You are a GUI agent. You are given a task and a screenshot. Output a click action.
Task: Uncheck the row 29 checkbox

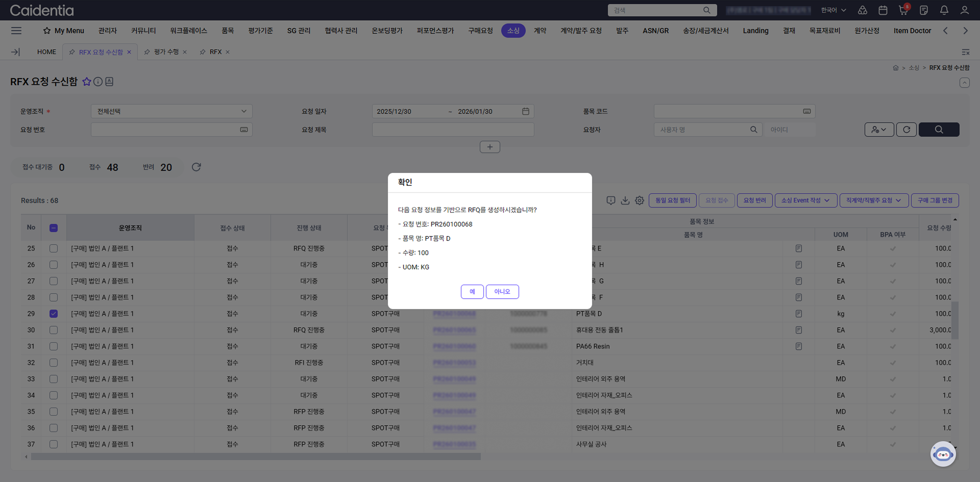[54, 314]
